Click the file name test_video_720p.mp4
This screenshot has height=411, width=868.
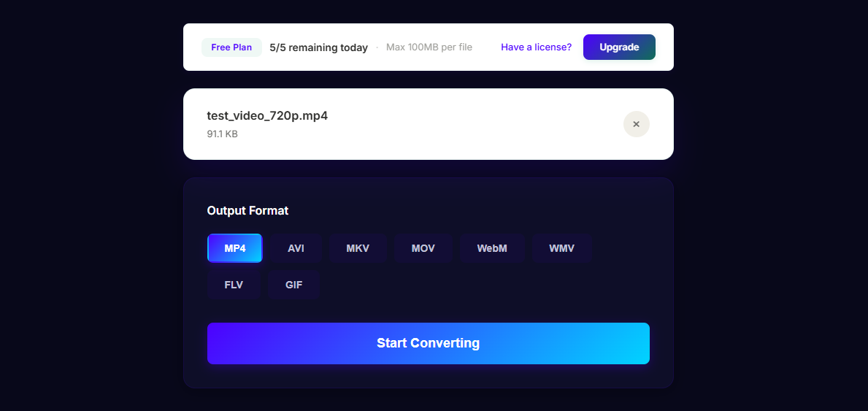(x=267, y=116)
